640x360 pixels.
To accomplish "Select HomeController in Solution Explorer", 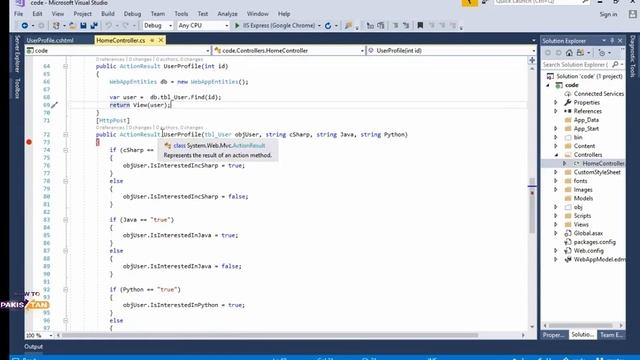I will pos(603,163).
